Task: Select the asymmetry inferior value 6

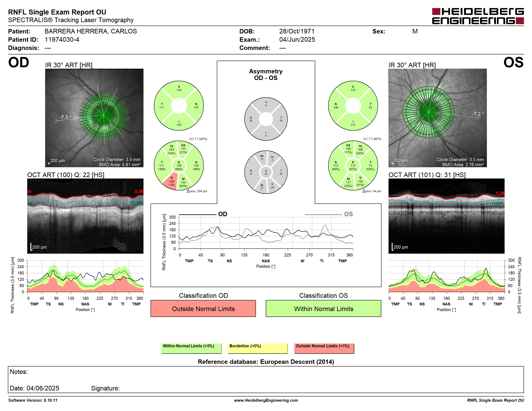Action: pyautogui.click(x=266, y=134)
